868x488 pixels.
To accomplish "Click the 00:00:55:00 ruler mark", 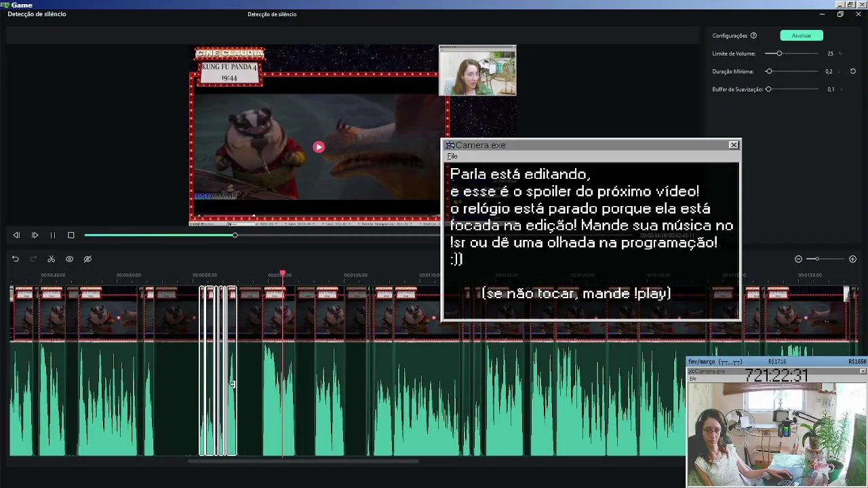I will pos(205,275).
